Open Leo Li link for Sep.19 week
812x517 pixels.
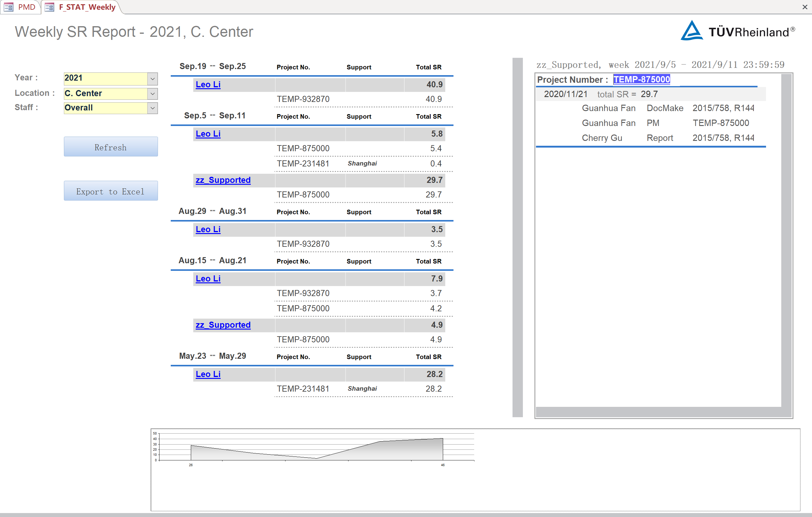(x=208, y=85)
